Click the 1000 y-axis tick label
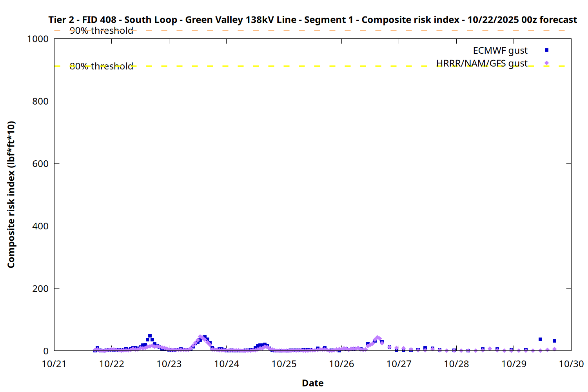 point(38,39)
